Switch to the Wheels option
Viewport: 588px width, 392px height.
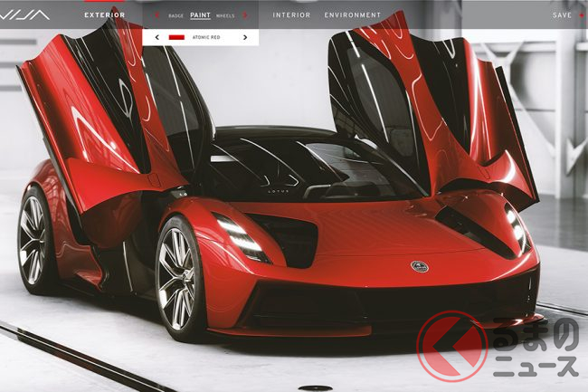click(x=225, y=15)
